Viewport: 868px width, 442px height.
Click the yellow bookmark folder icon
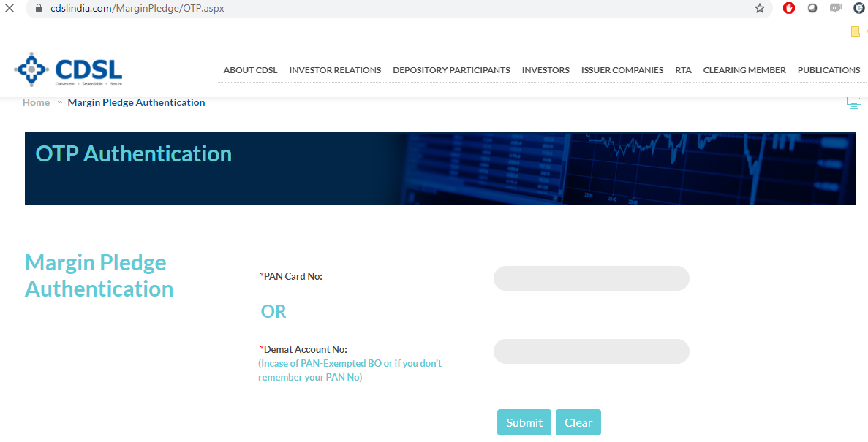point(856,32)
